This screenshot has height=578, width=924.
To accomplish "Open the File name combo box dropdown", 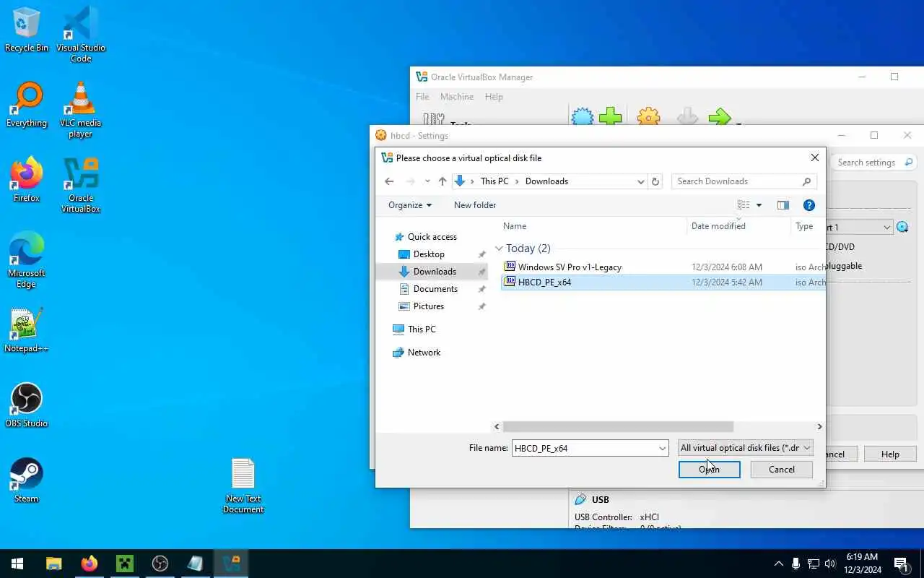I will pos(662,449).
